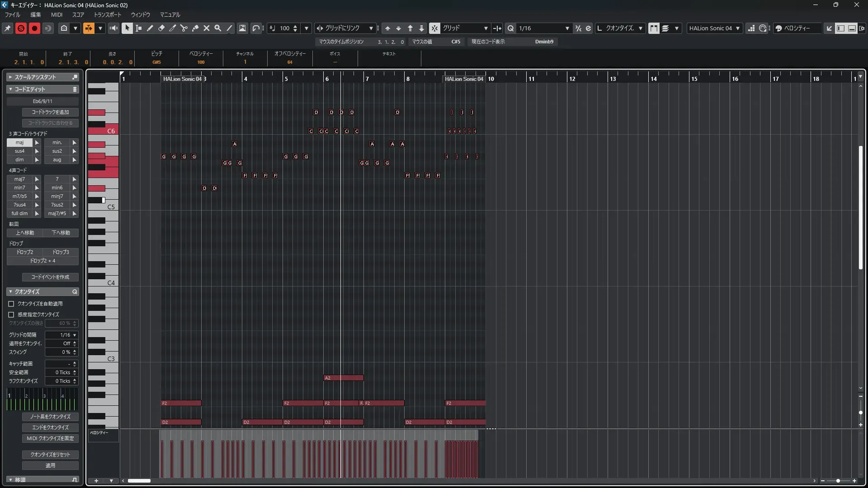Enable auto-apply quantize checkbox

11,304
